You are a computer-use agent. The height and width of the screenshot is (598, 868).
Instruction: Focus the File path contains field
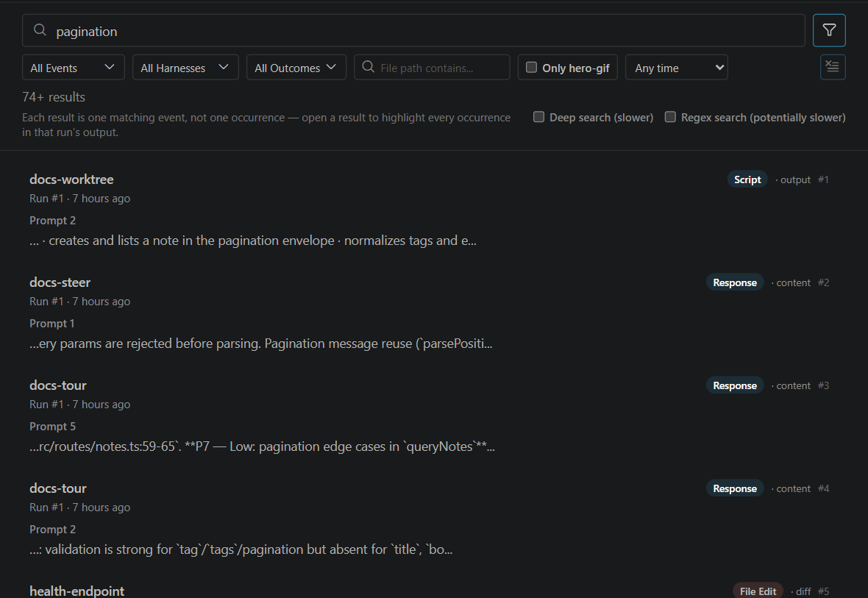pyautogui.click(x=432, y=67)
